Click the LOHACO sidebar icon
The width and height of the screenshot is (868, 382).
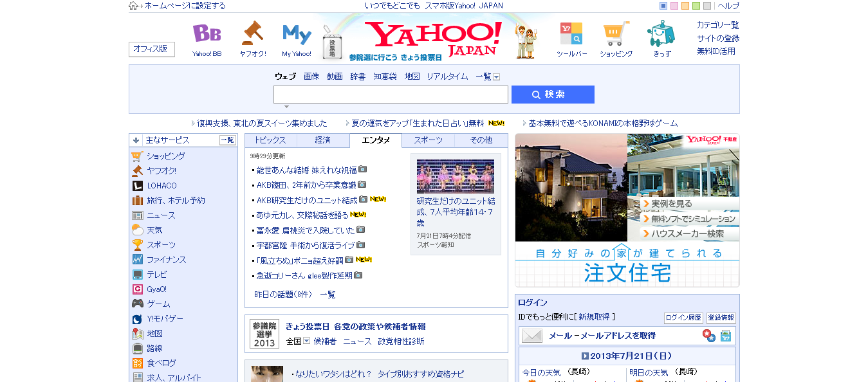pos(137,185)
